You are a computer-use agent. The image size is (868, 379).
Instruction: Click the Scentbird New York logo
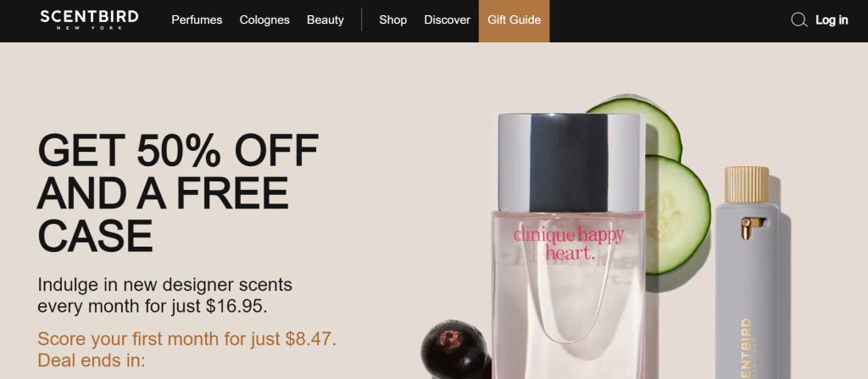coord(89,20)
